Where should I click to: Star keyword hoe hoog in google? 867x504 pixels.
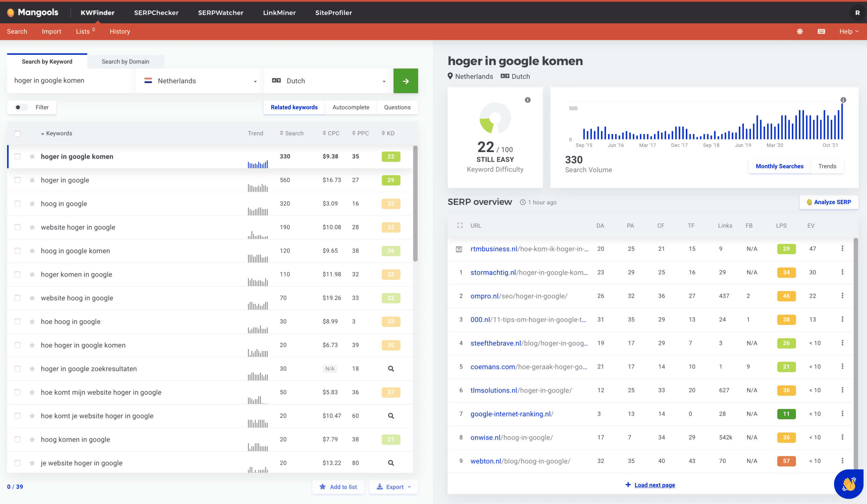coord(32,322)
